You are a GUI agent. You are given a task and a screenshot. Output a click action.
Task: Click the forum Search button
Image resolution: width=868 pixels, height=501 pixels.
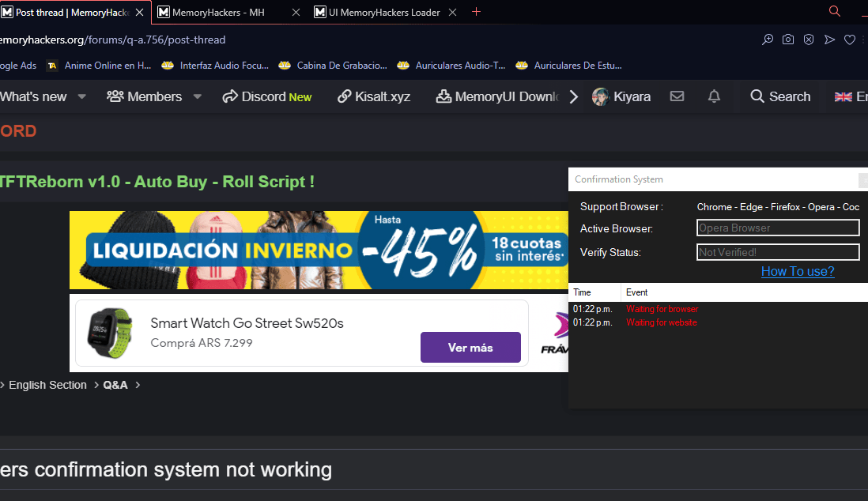pyautogui.click(x=780, y=97)
